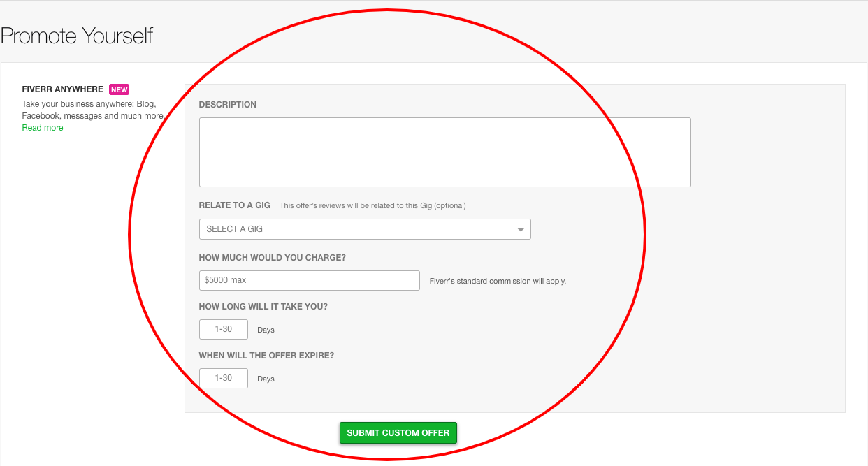This screenshot has height=466, width=868.
Task: Click the Promote Yourself page title
Action: 77,35
